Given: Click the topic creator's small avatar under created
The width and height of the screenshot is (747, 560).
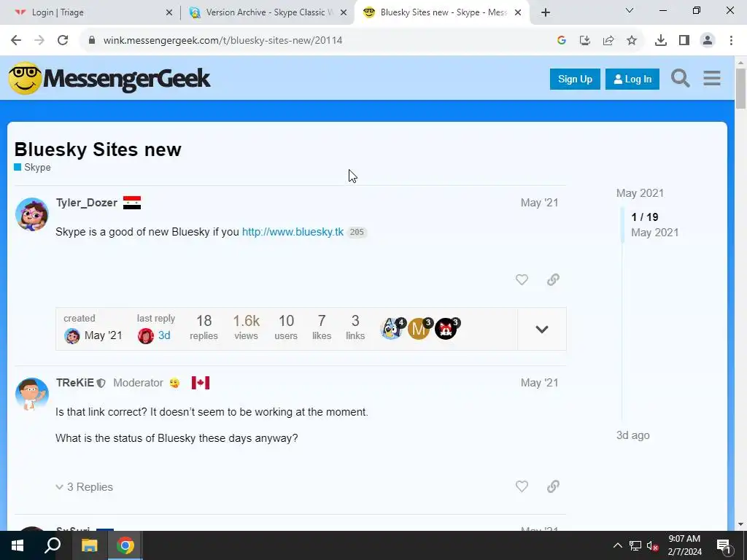Looking at the screenshot, I should coord(72,335).
